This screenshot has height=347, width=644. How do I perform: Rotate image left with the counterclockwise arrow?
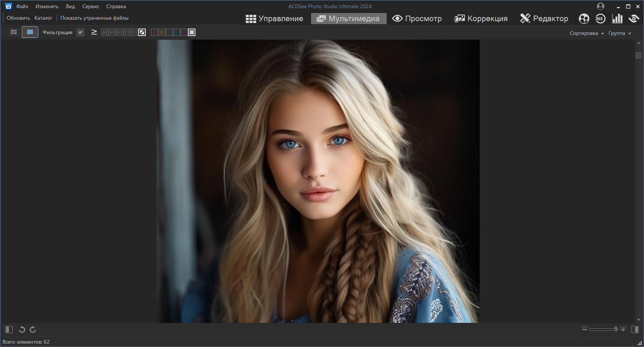point(22,330)
